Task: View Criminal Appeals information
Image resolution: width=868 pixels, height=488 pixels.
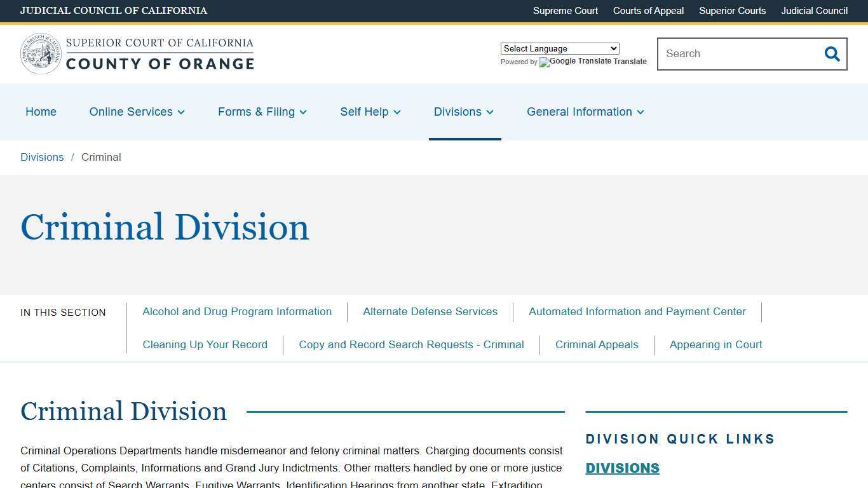Action: pos(597,344)
